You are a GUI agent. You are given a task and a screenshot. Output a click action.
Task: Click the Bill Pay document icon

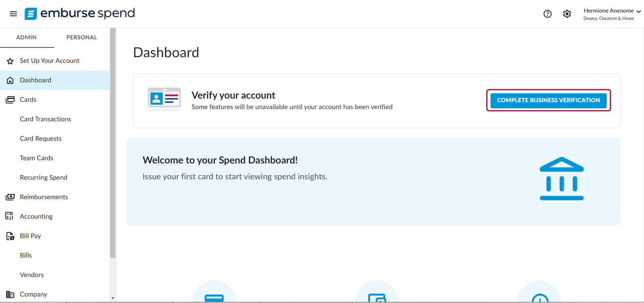click(10, 236)
